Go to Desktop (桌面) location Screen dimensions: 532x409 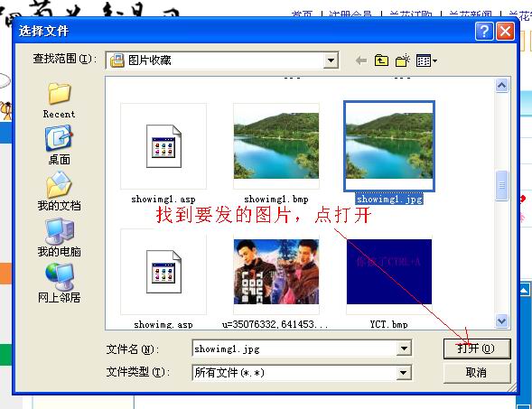[x=59, y=145]
